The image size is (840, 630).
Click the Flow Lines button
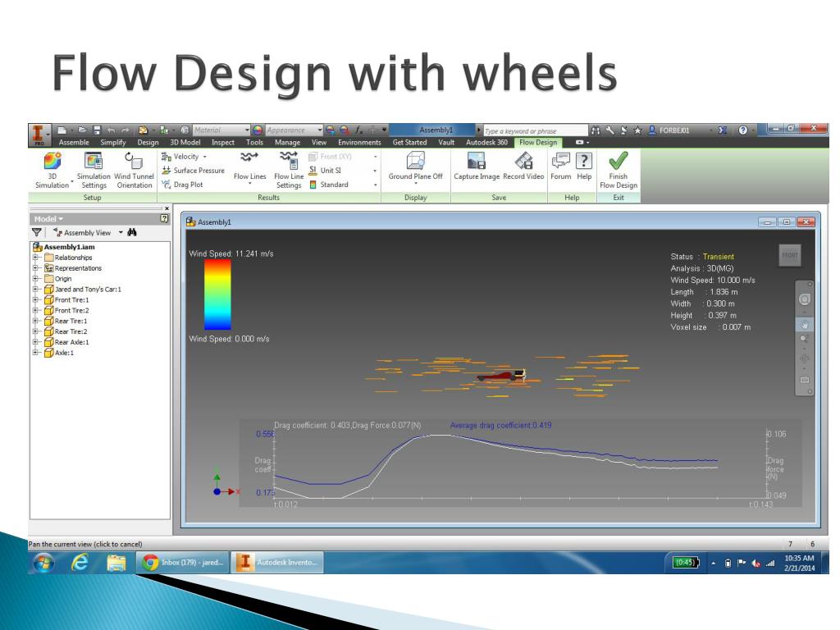249,167
